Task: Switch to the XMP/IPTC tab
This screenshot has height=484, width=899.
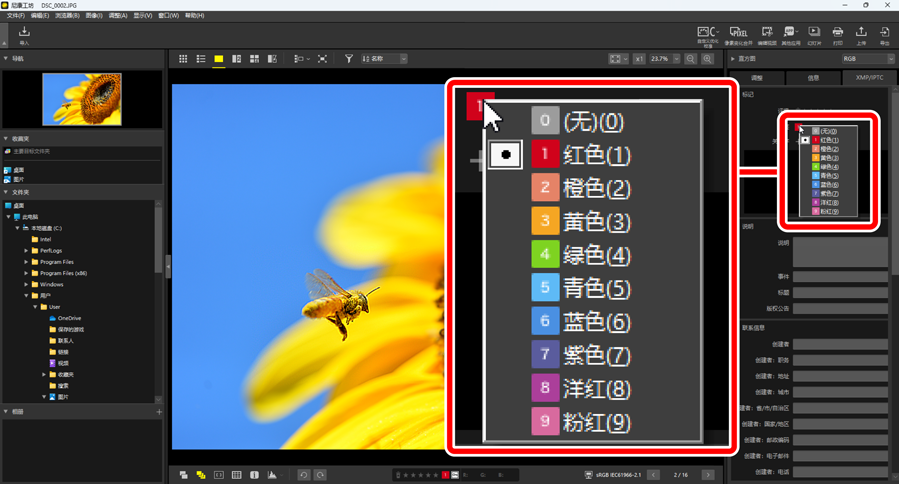Action: coord(867,77)
